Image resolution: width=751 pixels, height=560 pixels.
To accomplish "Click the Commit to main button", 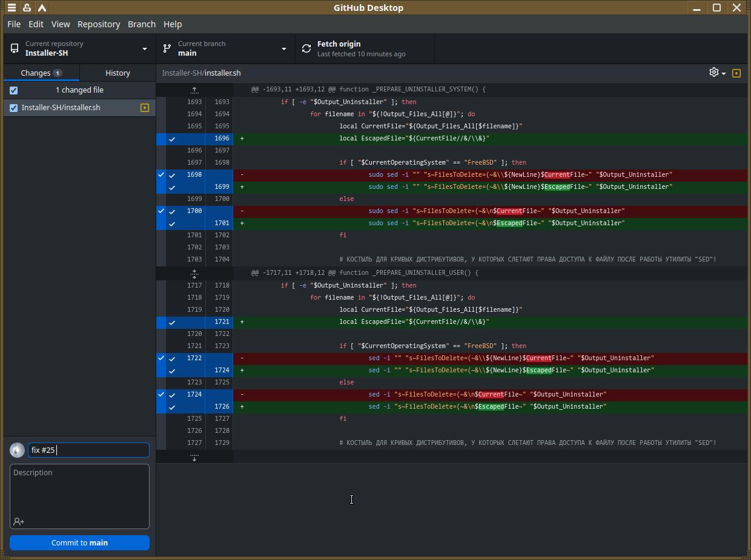I will pyautogui.click(x=79, y=542).
